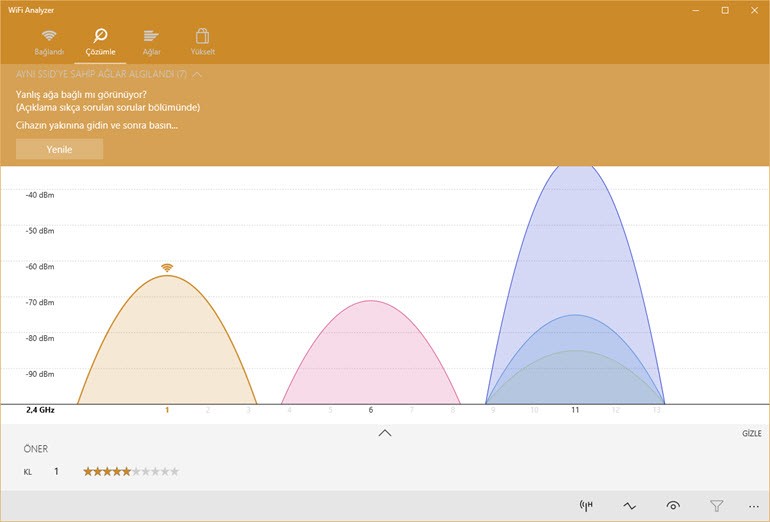Click GİZLE to hide the panel

coord(751,434)
